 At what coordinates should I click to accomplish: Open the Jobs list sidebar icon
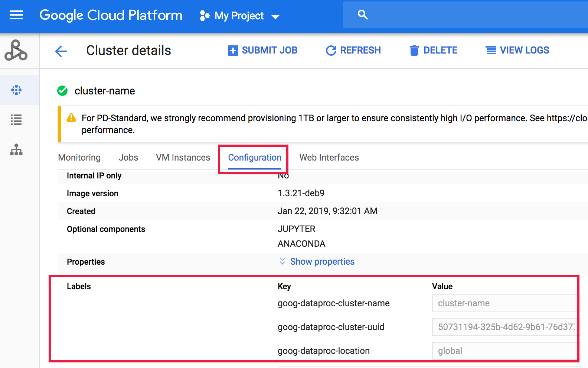tap(16, 120)
